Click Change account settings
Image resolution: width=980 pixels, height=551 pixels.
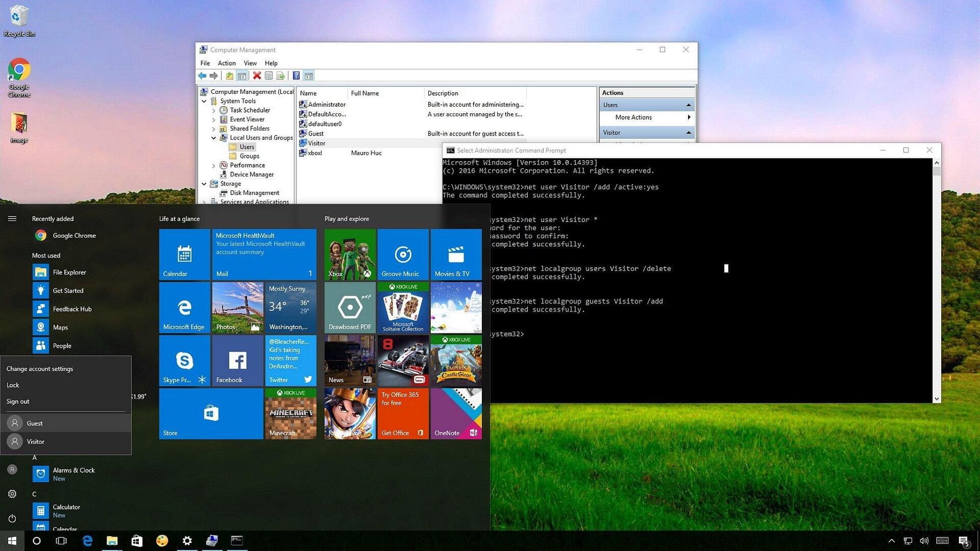(x=39, y=368)
